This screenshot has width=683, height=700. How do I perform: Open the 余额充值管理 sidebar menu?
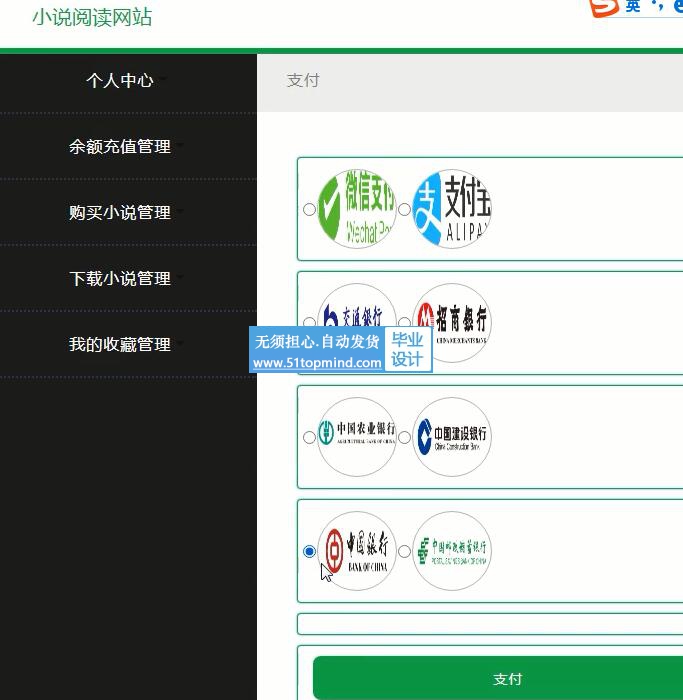pos(120,146)
